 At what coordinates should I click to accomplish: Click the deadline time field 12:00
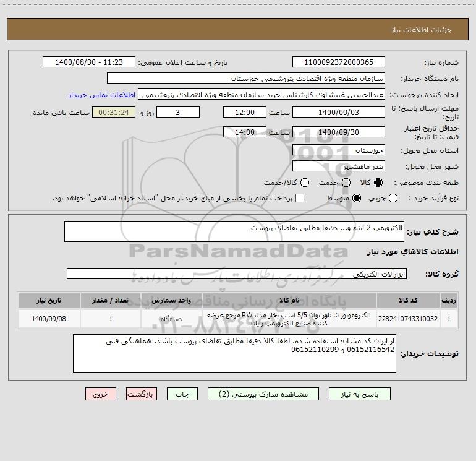pyautogui.click(x=245, y=113)
